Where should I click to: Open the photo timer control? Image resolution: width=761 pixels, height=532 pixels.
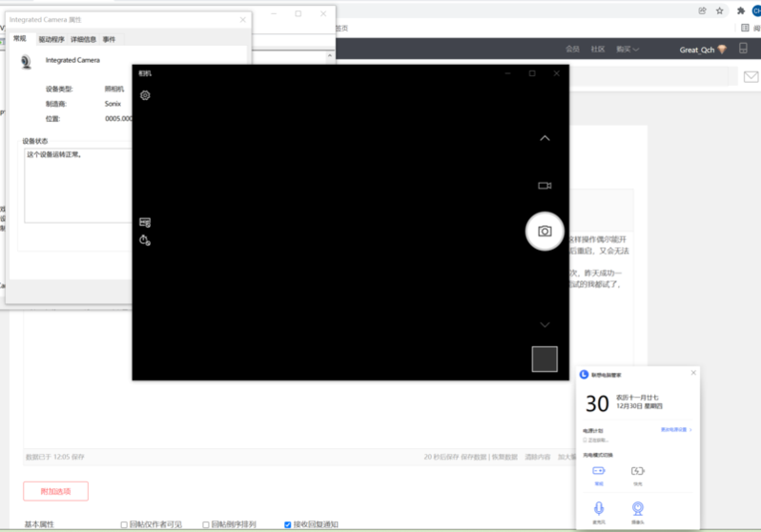tap(145, 240)
